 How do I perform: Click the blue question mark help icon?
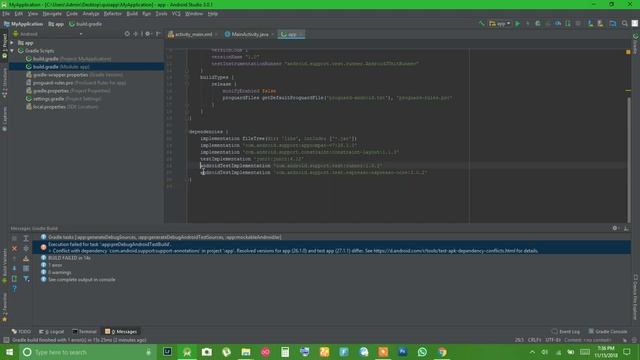[x=14, y=289]
